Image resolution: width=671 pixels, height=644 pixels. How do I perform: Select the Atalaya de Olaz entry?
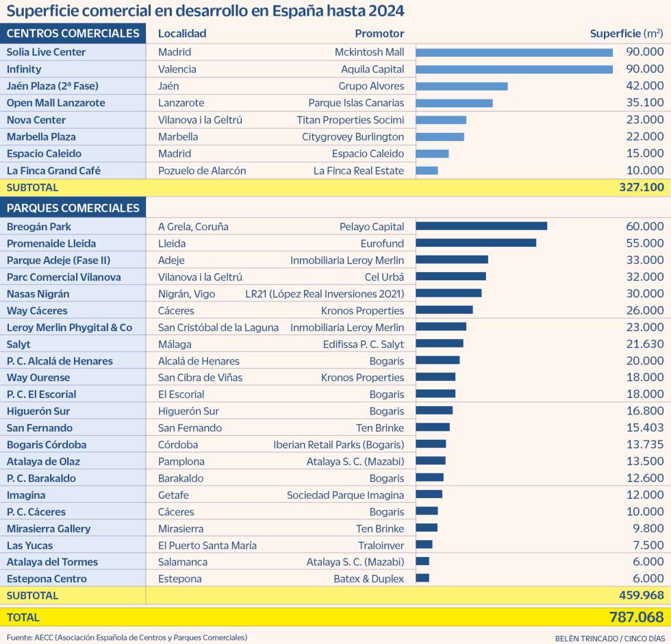[x=43, y=462]
